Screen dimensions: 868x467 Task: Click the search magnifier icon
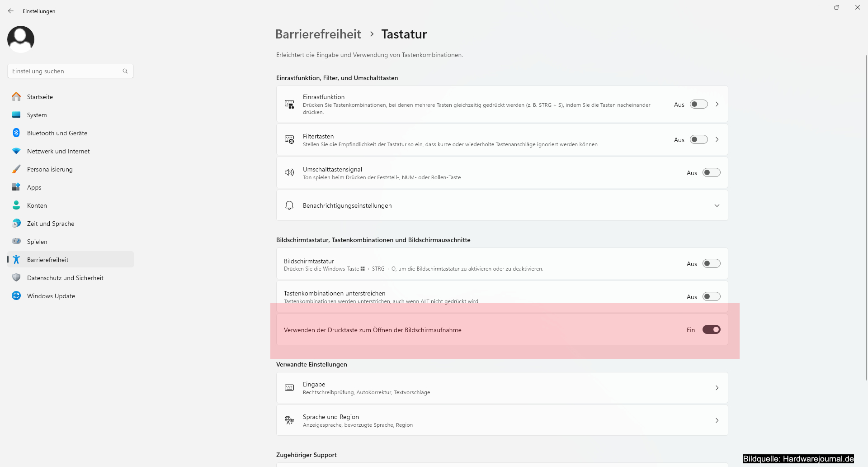tap(125, 71)
